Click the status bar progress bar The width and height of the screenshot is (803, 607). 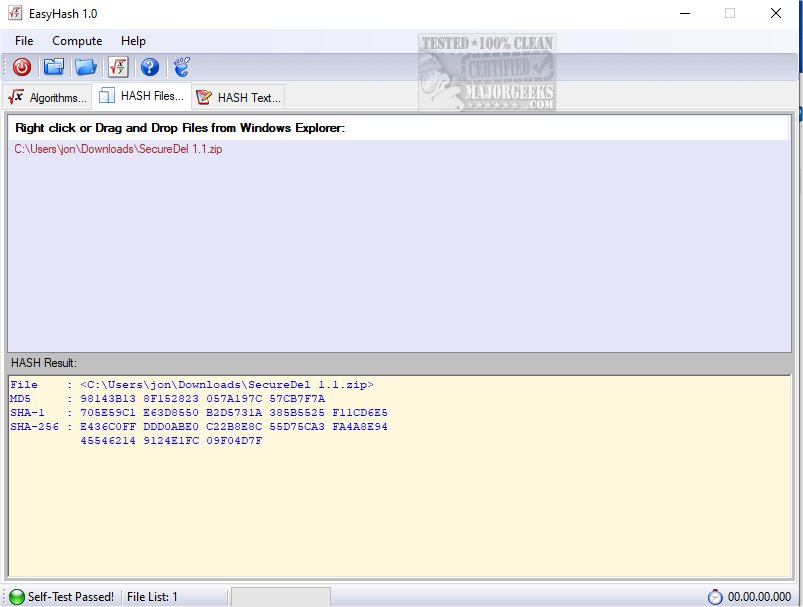tap(281, 597)
